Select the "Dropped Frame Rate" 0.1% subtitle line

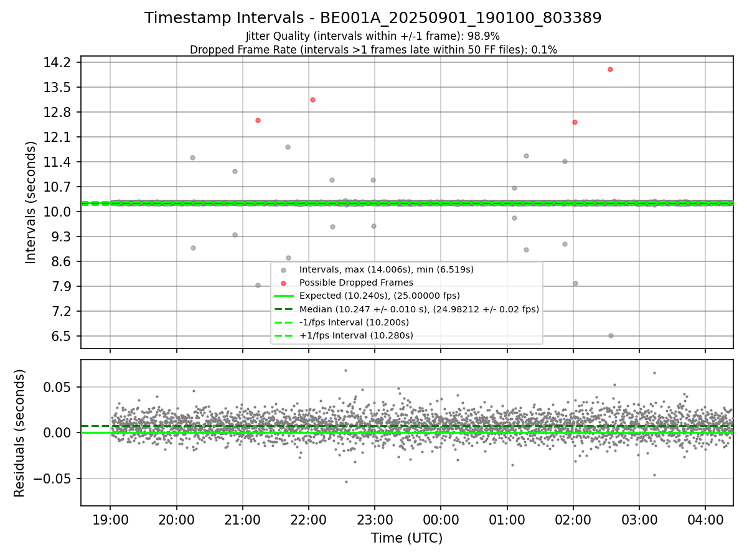[373, 49]
